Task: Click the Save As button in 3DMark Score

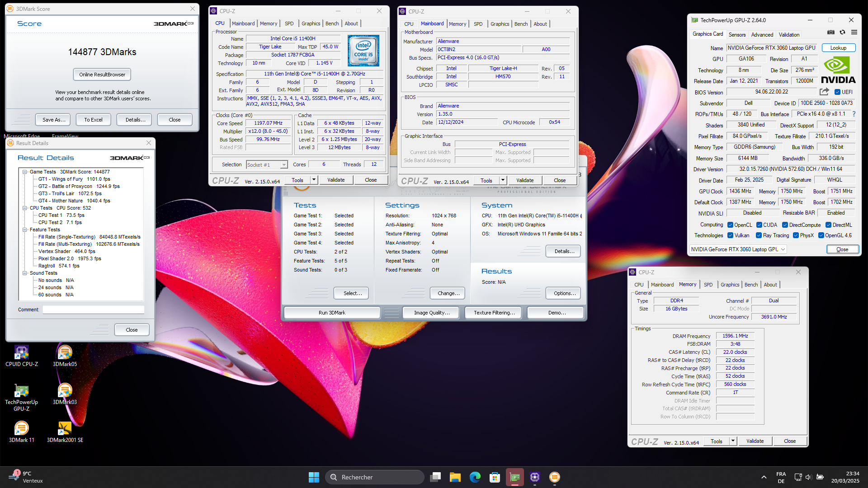Action: [x=54, y=120]
